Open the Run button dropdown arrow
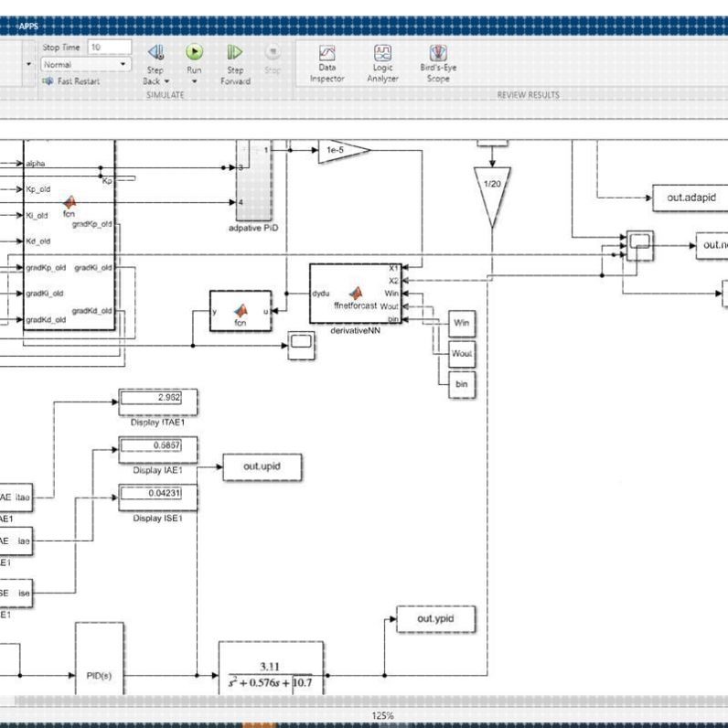Viewport: 728px width, 728px height. point(194,81)
